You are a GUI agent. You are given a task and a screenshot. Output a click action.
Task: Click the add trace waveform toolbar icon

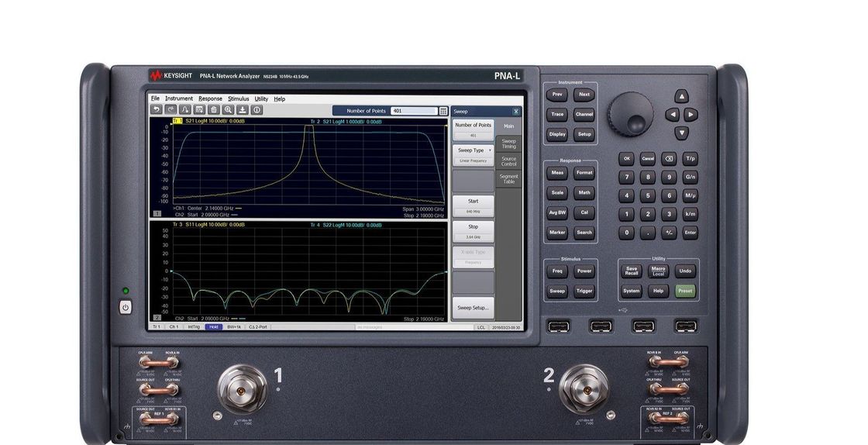(x=185, y=110)
